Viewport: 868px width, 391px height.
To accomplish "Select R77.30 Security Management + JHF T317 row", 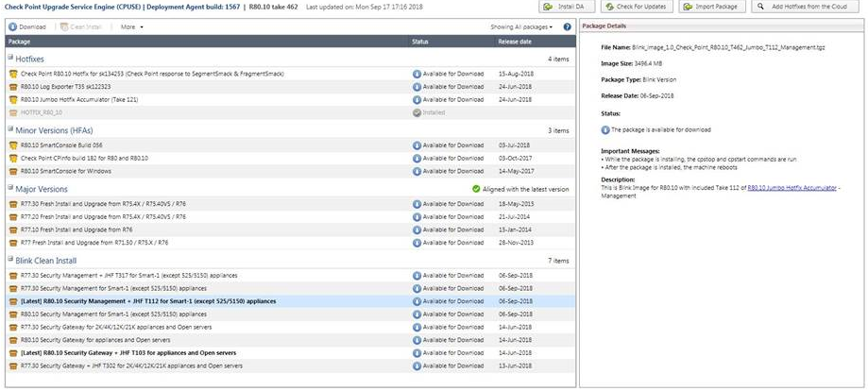I will point(290,275).
